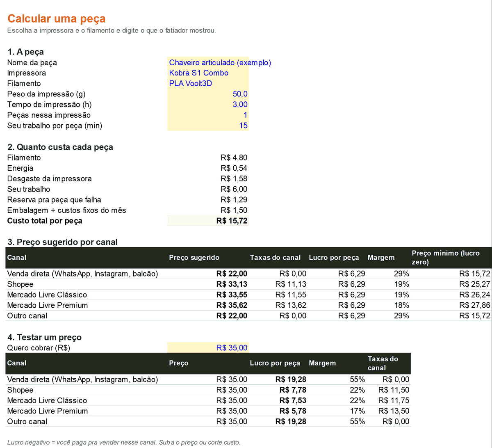Click the channel fee R$ 11,55
The height and width of the screenshot is (448, 492).
291,295
